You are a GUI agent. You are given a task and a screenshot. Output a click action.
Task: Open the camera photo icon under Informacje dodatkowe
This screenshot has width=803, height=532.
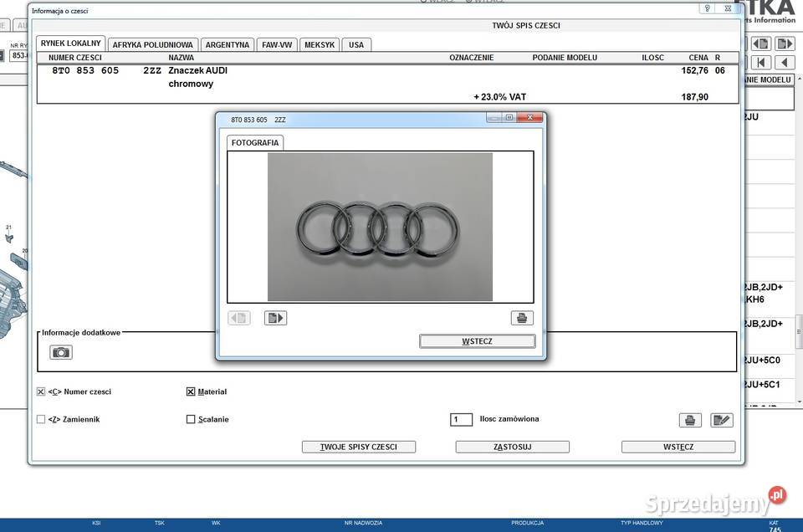click(61, 352)
